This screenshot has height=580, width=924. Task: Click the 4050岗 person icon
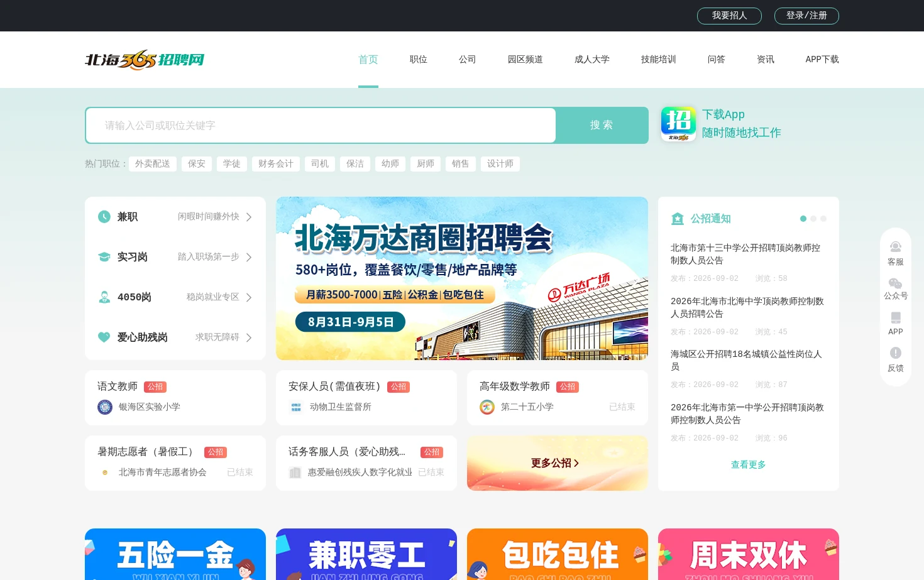pyautogui.click(x=104, y=297)
